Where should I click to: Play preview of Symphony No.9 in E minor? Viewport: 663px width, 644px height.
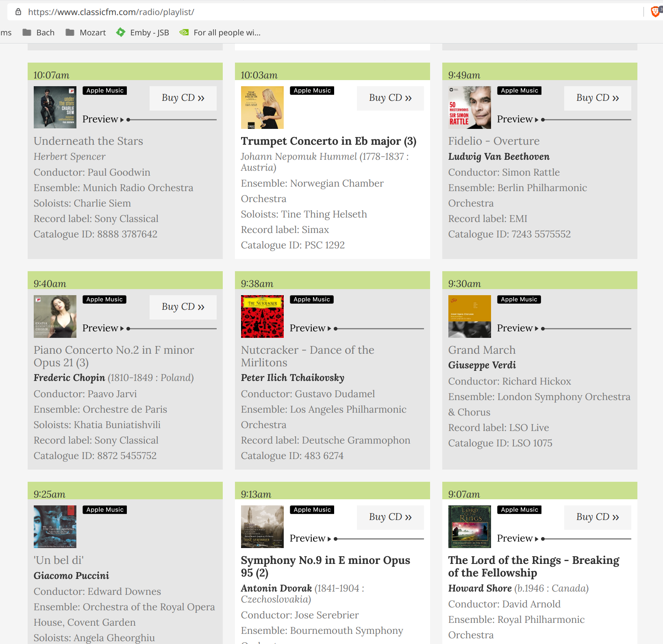coord(311,539)
